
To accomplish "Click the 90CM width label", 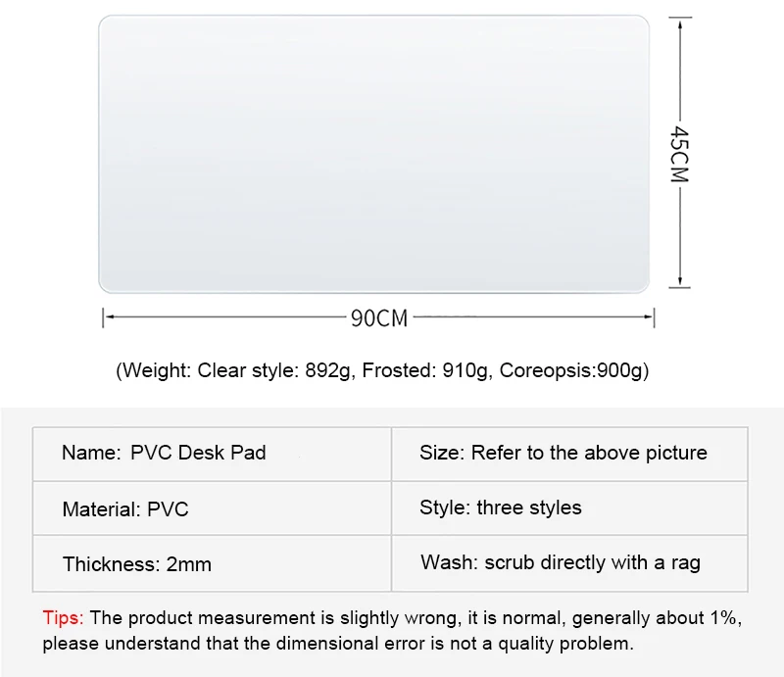I will pos(379,318).
